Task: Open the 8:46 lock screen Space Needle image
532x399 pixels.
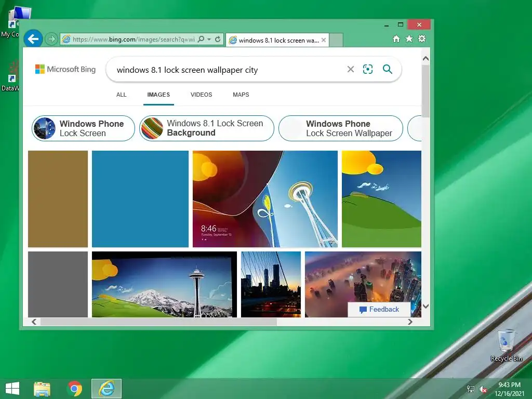Action: click(265, 199)
